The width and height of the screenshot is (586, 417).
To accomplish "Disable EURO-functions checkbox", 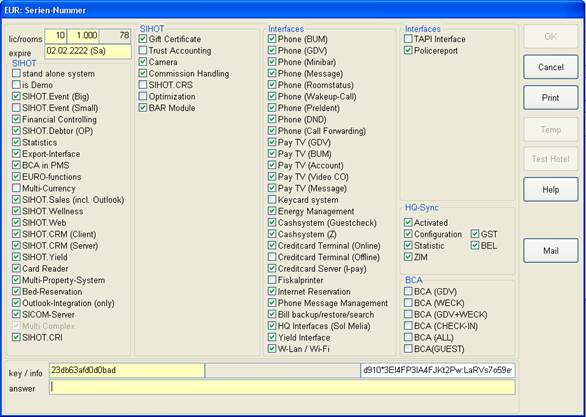I will [x=16, y=177].
